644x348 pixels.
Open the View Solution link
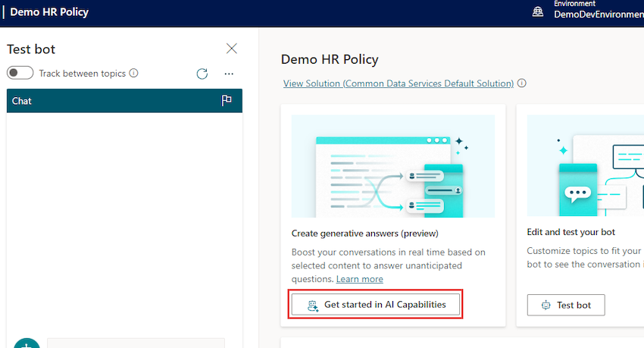click(399, 83)
